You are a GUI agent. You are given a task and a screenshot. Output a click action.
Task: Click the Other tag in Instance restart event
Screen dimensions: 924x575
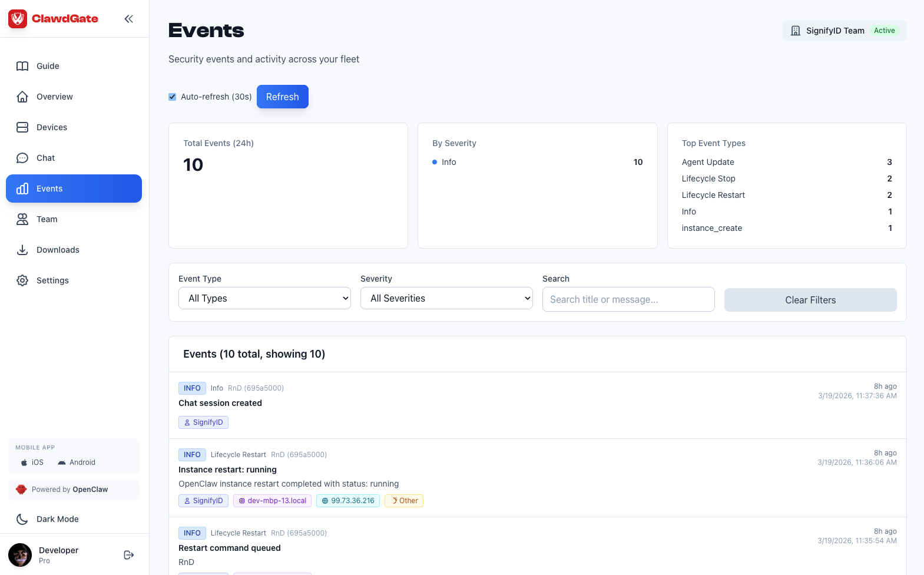(404, 501)
